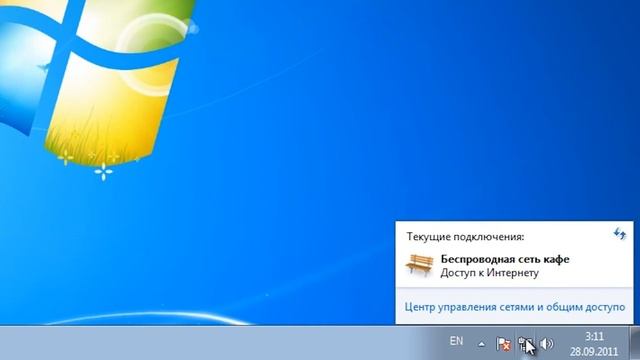Click the network tray icon
The height and width of the screenshot is (360, 640).
point(525,344)
